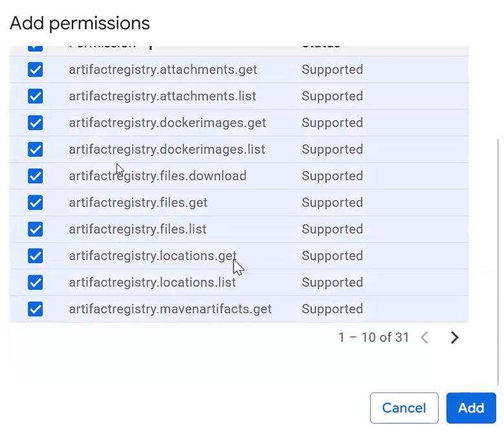Screen dimensions: 504x430
Task: Uncheck artifactregistry.files.download permission
Action: click(36, 176)
